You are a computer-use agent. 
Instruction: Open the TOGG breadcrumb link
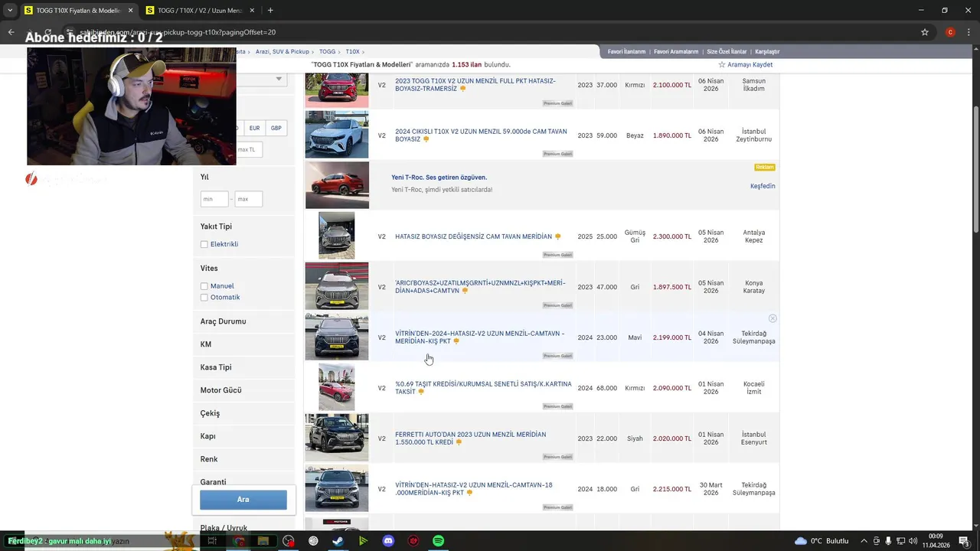tap(327, 52)
